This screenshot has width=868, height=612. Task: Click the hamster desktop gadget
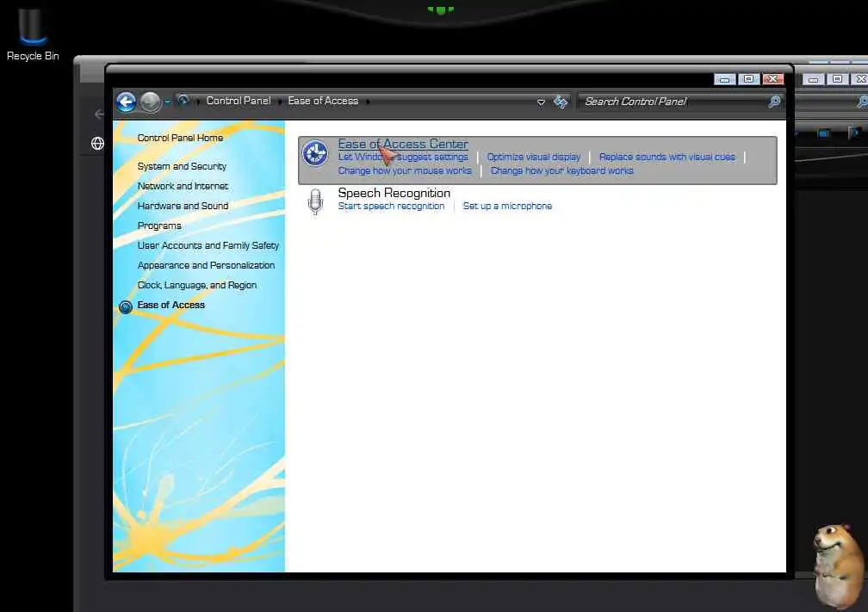coord(838,566)
